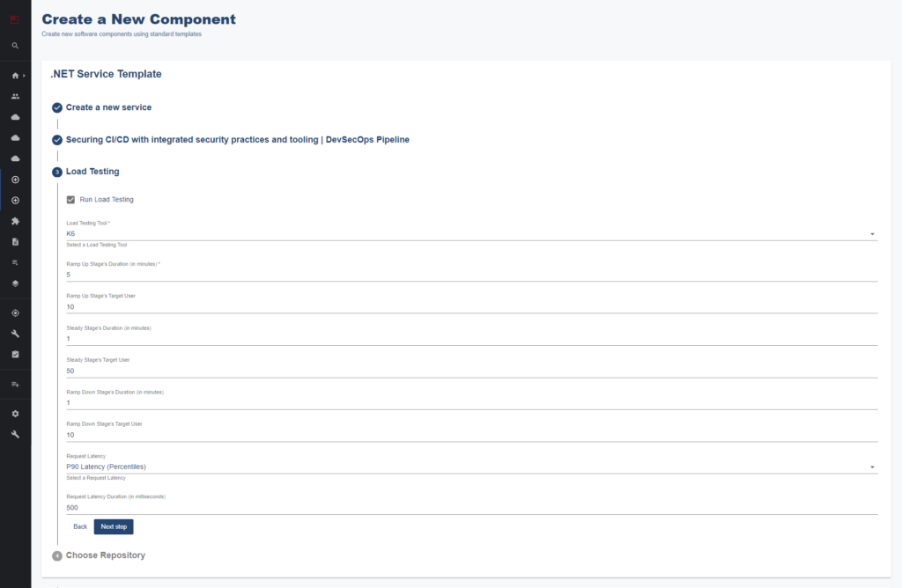The width and height of the screenshot is (902, 588).
Task: Open the DevSecOps Pipeline step
Action: [x=237, y=139]
